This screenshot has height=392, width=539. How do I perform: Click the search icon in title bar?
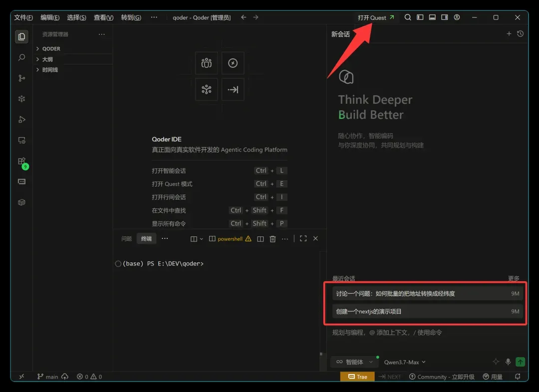pos(408,17)
